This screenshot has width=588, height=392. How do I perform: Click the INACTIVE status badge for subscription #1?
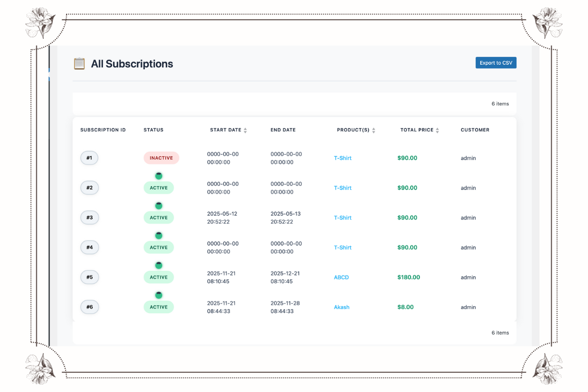[161, 158]
